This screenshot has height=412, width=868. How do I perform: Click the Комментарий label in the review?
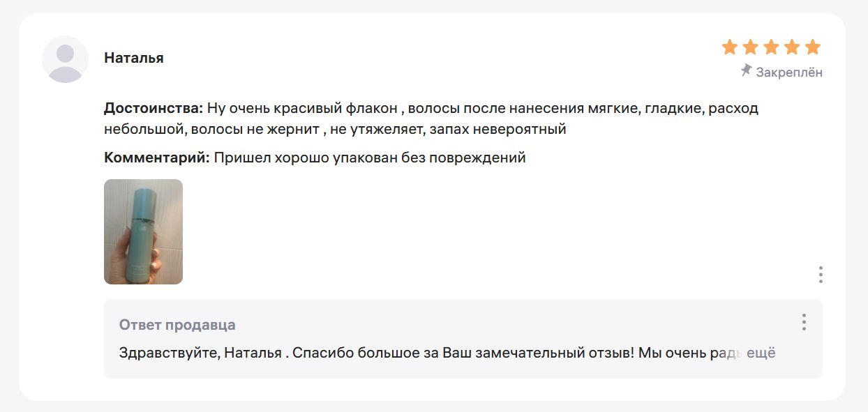click(x=157, y=158)
